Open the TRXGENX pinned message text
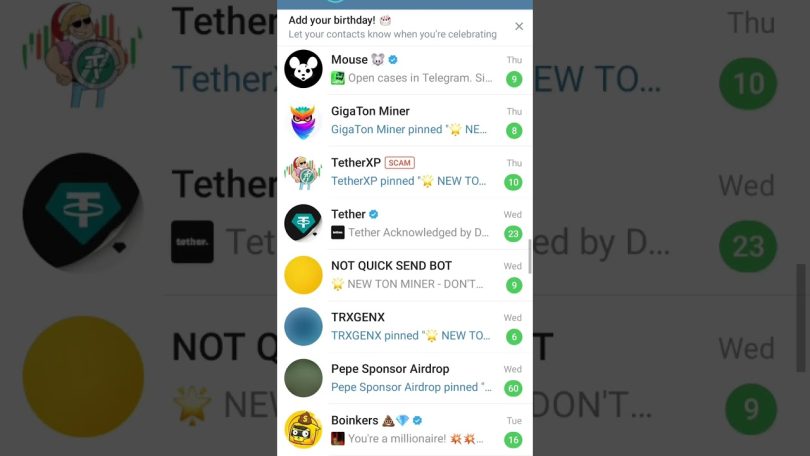 411,336
